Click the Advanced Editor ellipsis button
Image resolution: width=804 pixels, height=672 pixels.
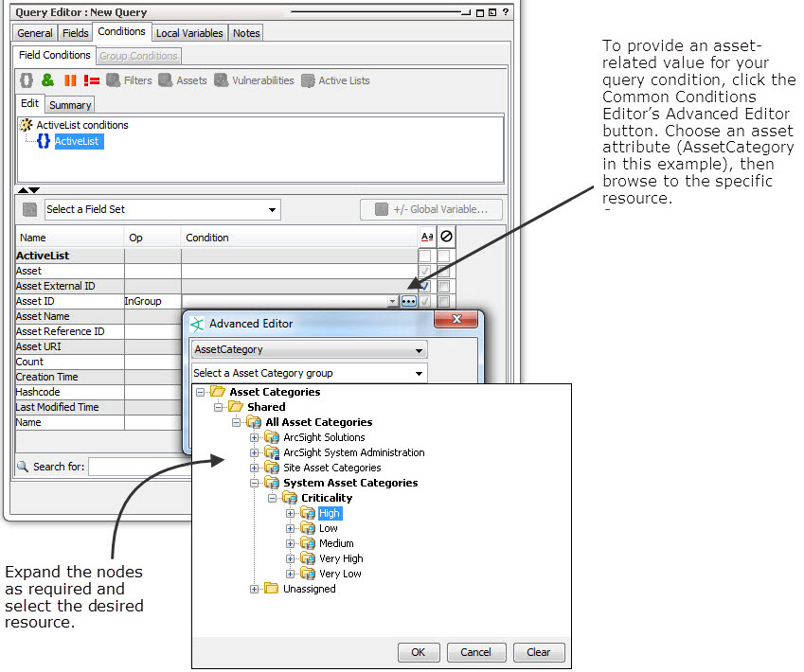[408, 301]
